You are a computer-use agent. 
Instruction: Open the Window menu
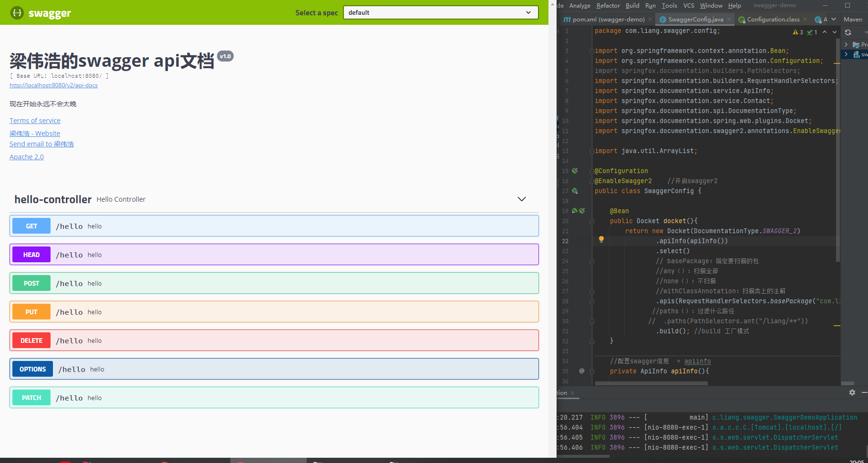[x=711, y=6]
